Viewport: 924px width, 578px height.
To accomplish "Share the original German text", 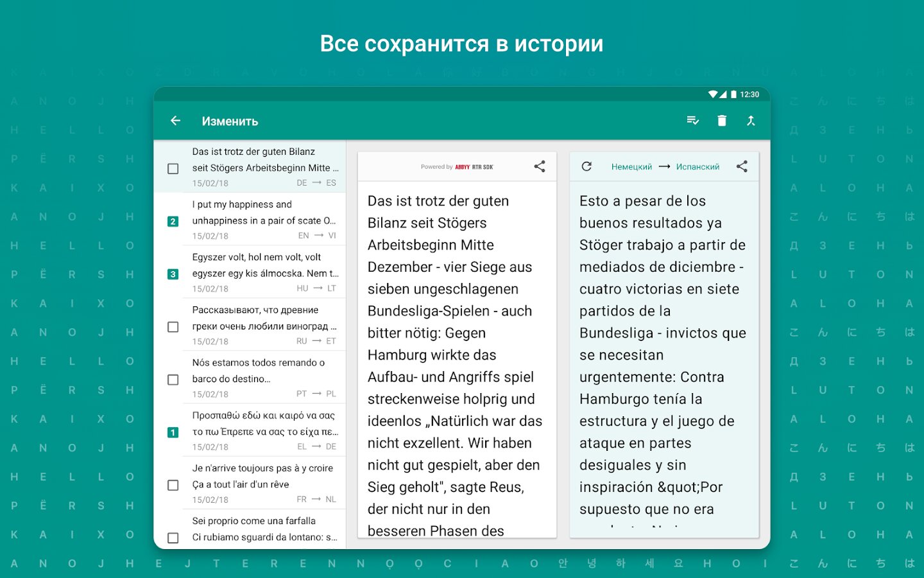I will pos(540,166).
